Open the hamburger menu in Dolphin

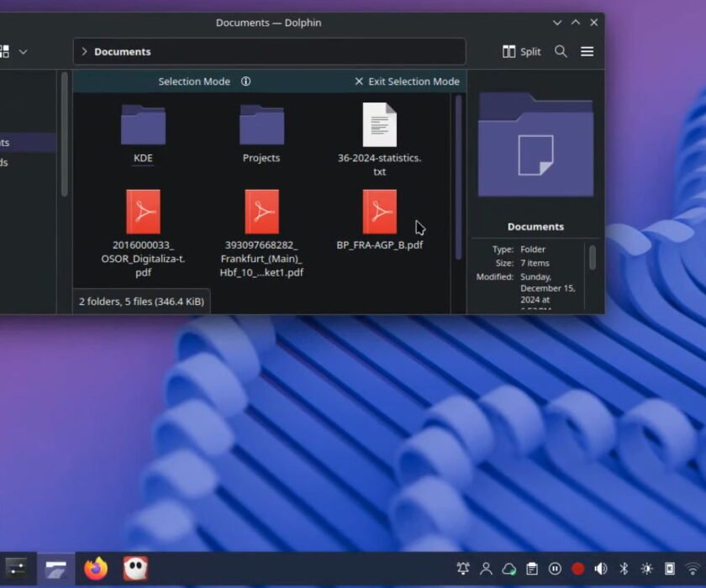(587, 51)
